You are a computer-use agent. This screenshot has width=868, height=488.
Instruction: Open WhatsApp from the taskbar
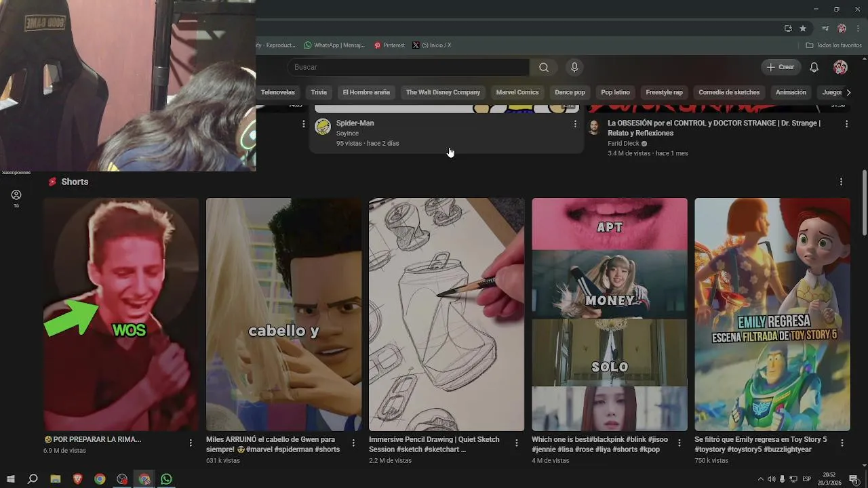pyautogui.click(x=166, y=479)
